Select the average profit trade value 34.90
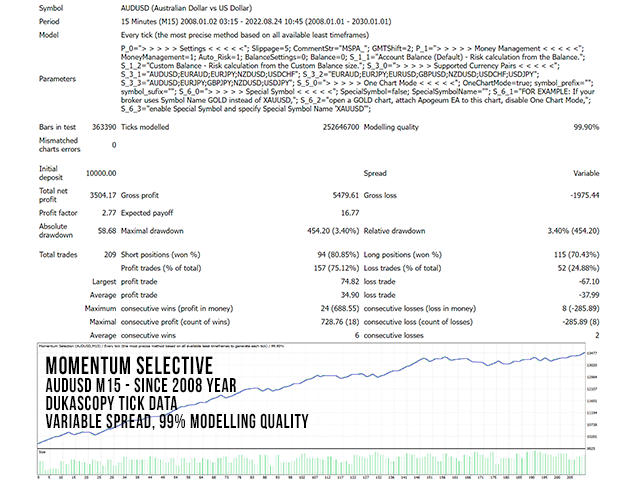Image resolution: width=640 pixels, height=480 pixels. click(x=350, y=295)
